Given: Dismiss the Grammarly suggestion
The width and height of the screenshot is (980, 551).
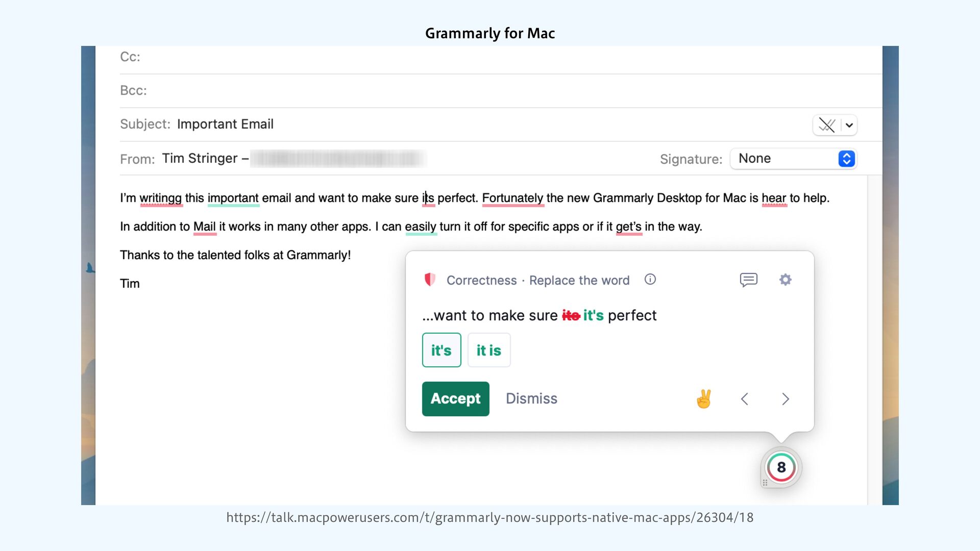Looking at the screenshot, I should tap(531, 398).
